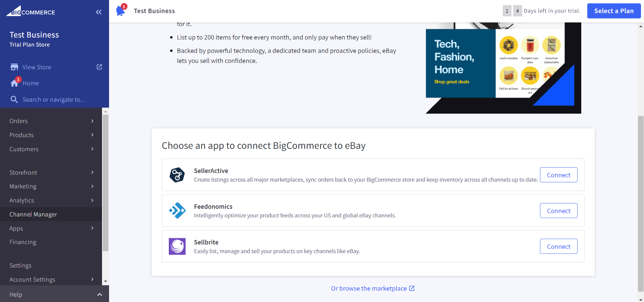The image size is (644, 302).
Task: Click the BigCommerce logo
Action: 31,11
